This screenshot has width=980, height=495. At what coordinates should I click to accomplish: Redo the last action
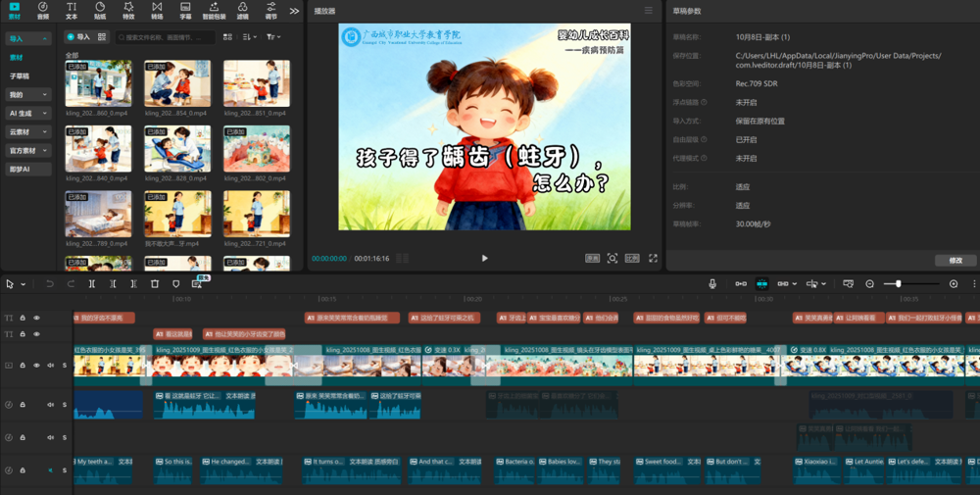coord(71,283)
